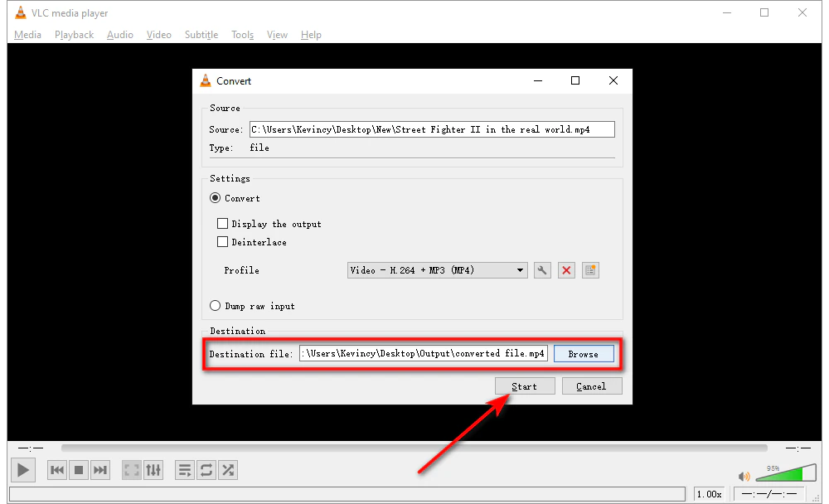Open the Subtitle menu
The image size is (829, 504).
click(x=201, y=35)
